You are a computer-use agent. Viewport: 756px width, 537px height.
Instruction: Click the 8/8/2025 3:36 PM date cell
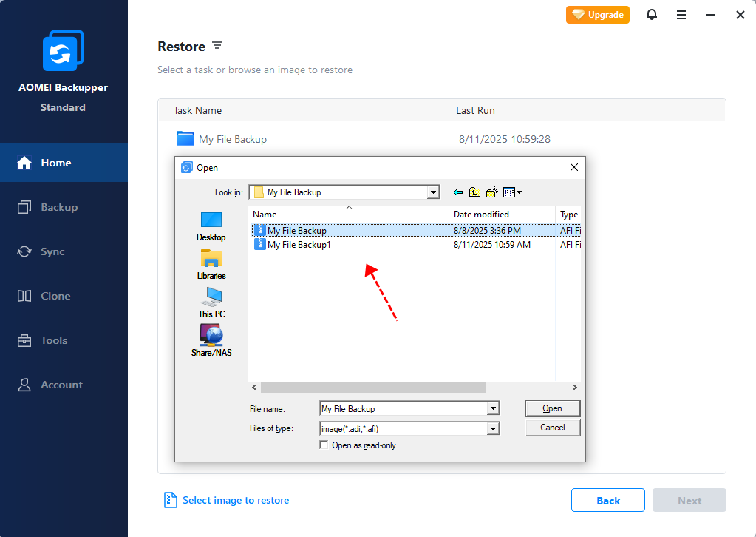pos(487,231)
